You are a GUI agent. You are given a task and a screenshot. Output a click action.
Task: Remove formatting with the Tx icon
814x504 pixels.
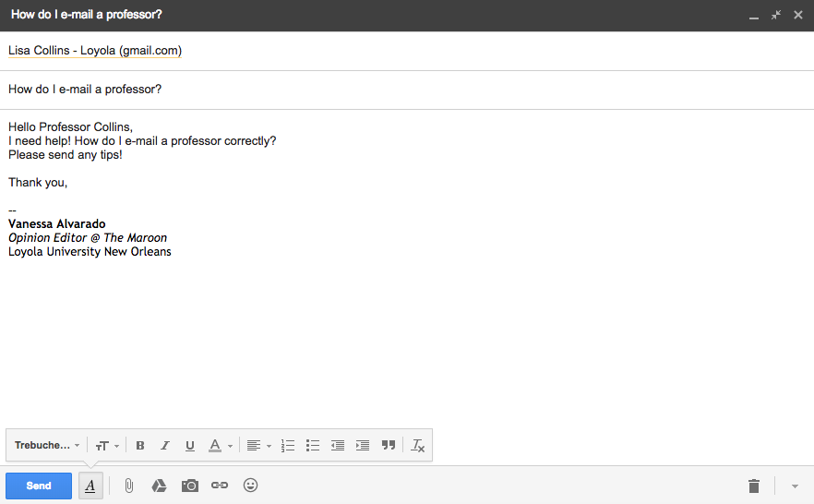418,445
